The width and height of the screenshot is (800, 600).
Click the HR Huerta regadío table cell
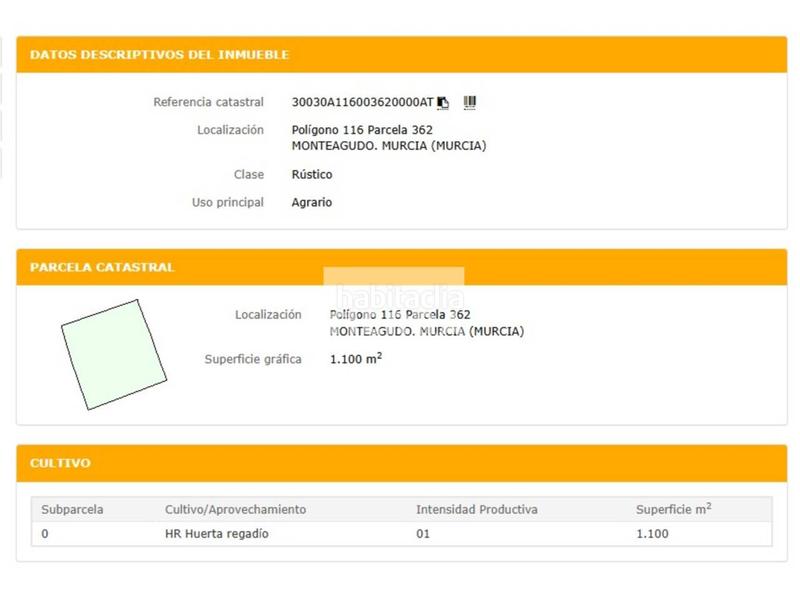click(x=216, y=534)
